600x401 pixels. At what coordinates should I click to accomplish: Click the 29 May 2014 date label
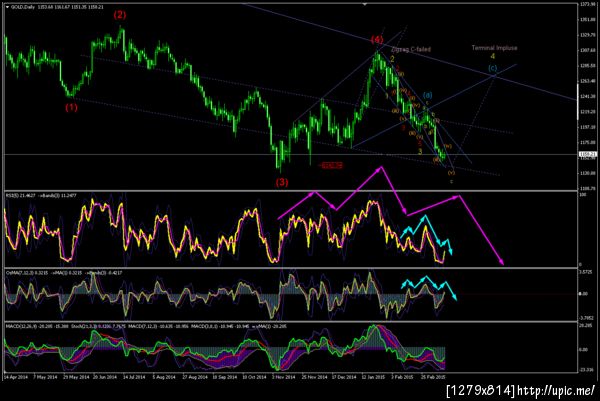tap(76, 377)
